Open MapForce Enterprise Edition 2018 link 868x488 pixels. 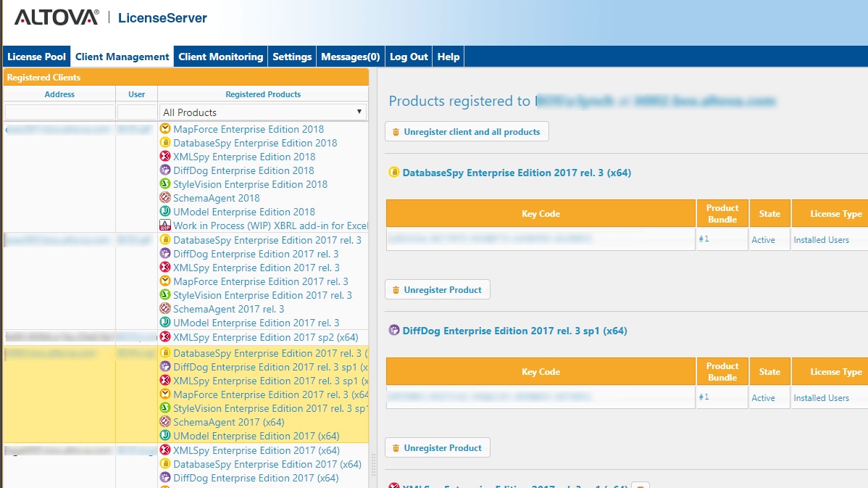249,129
